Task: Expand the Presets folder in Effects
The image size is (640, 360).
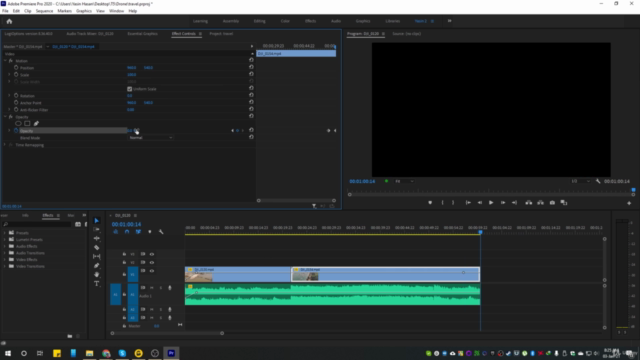Action: click(x=5, y=233)
